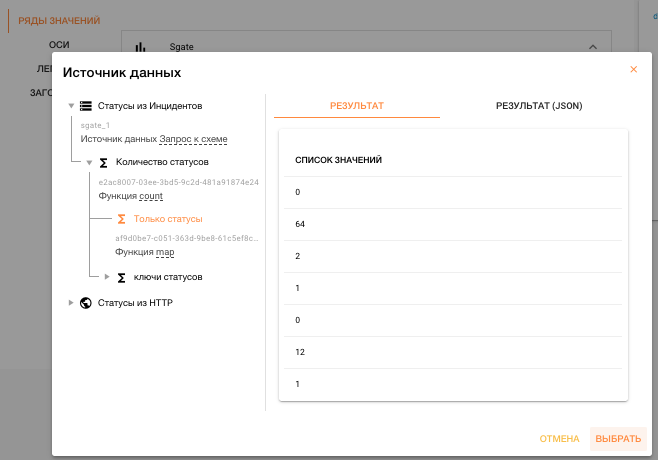Click the СПИСОК ЗНАЧЕНИЙ header
Screen dimensions: 658x460
point(338,160)
